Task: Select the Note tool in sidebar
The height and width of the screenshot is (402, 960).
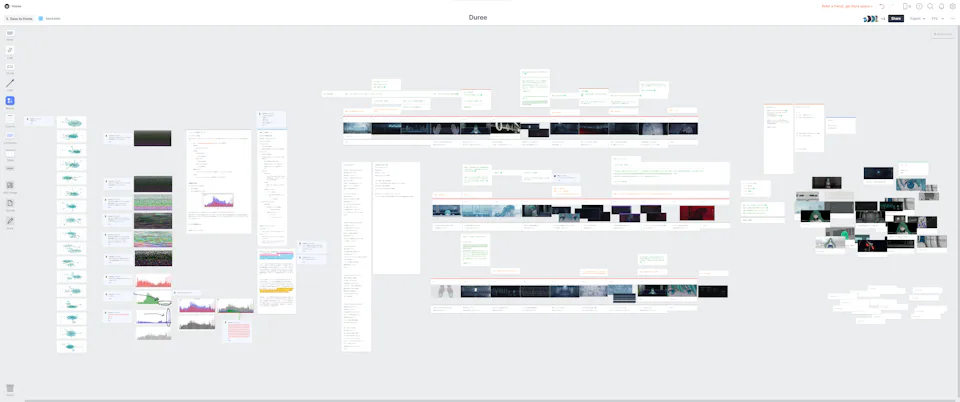Action: 10,33
